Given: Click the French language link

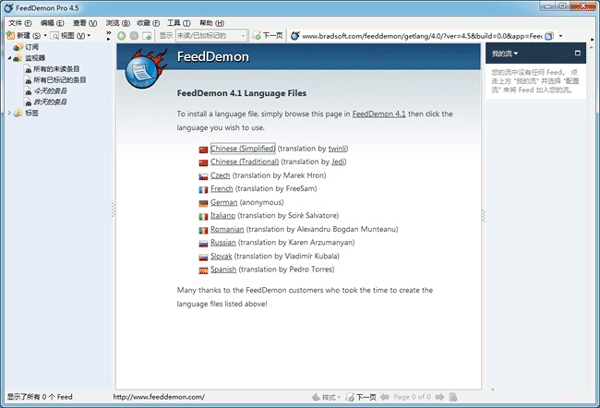Looking at the screenshot, I should pos(222,189).
